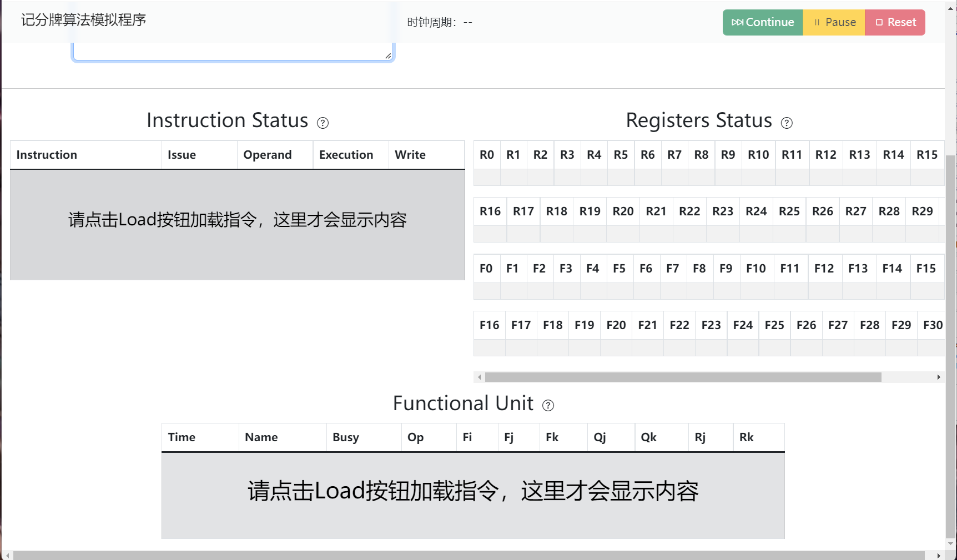Viewport: 957px width, 560px height.
Task: Click the Fi column header
Action: [477, 437]
